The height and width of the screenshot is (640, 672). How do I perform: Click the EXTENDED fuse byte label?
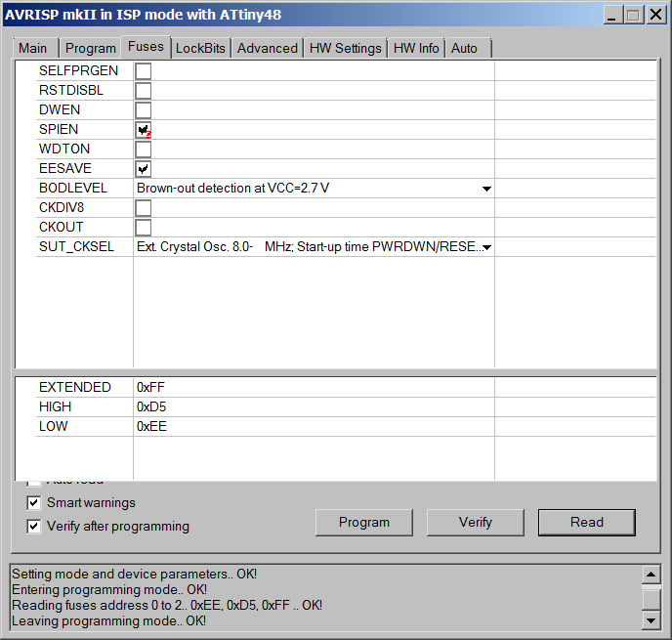click(x=75, y=388)
